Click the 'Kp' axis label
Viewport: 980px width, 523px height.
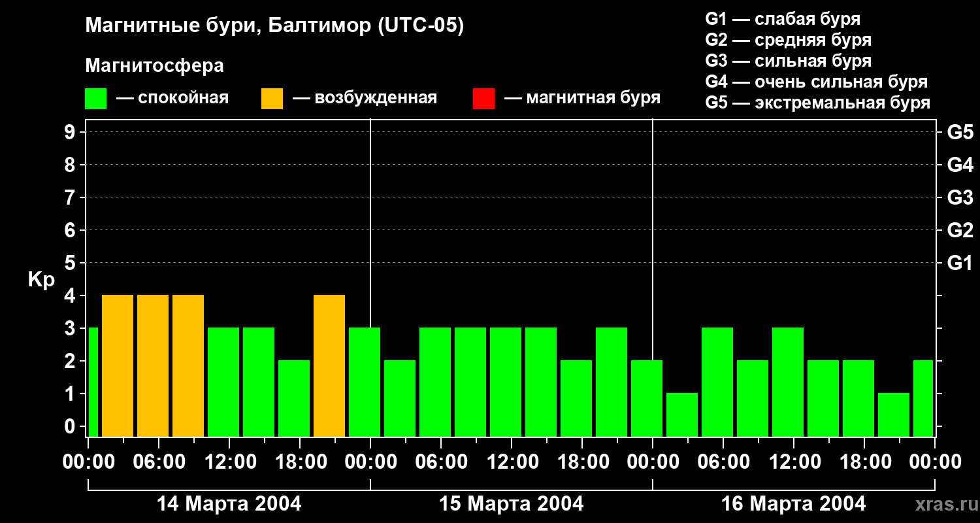[41, 280]
